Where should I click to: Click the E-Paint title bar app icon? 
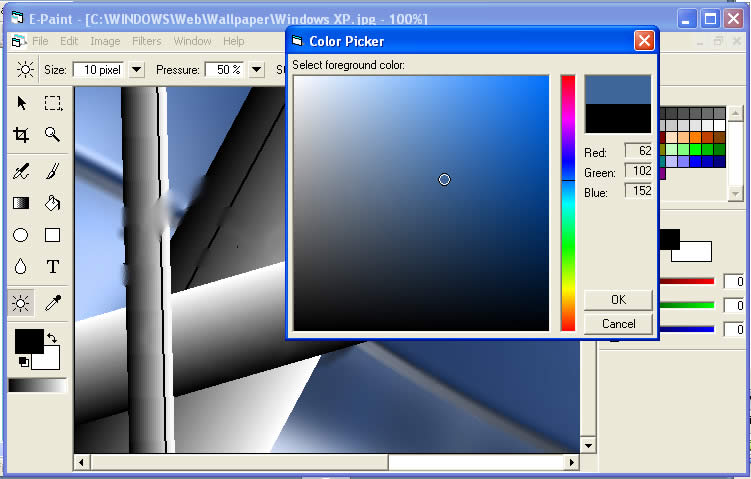point(17,18)
